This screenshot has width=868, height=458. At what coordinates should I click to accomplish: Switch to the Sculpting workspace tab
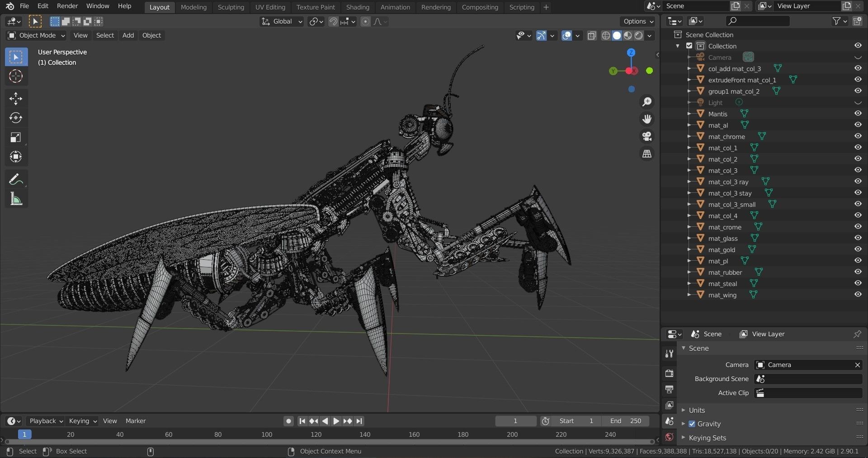click(231, 7)
